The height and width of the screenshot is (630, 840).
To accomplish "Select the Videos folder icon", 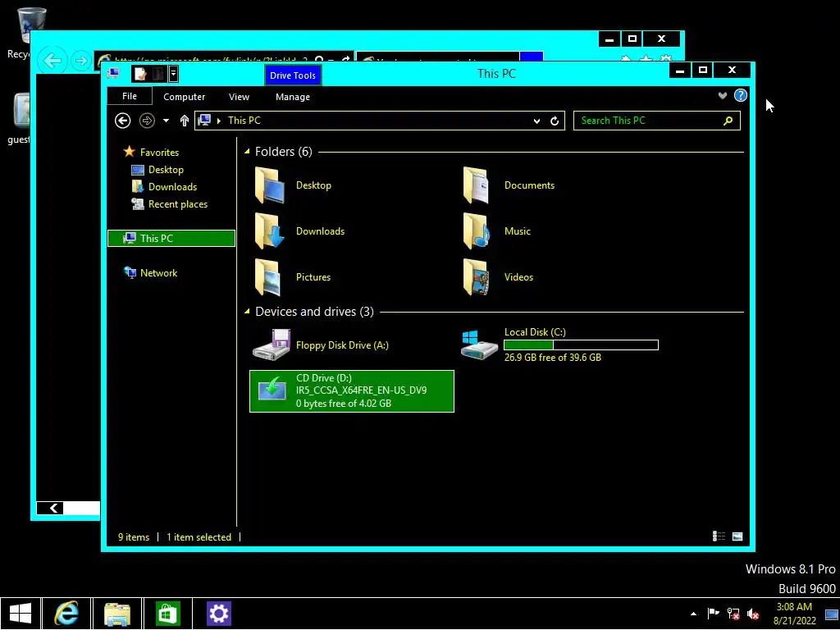I will click(477, 277).
